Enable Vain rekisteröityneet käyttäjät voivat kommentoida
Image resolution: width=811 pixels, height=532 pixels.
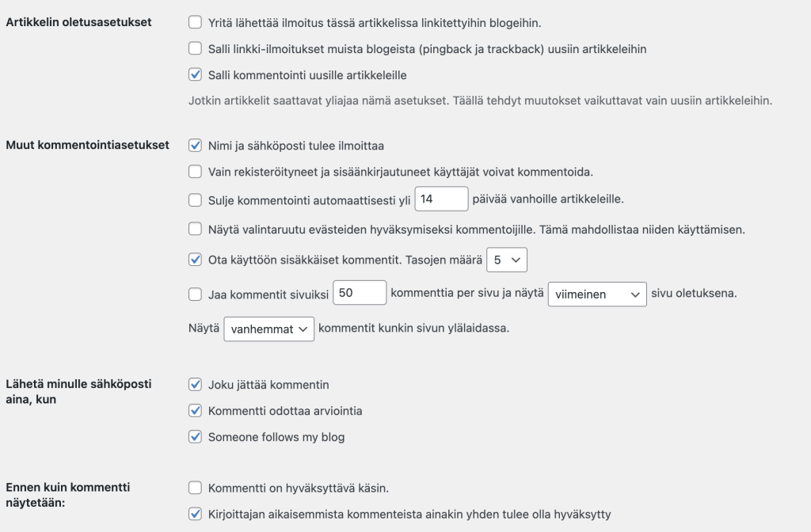[x=195, y=171]
